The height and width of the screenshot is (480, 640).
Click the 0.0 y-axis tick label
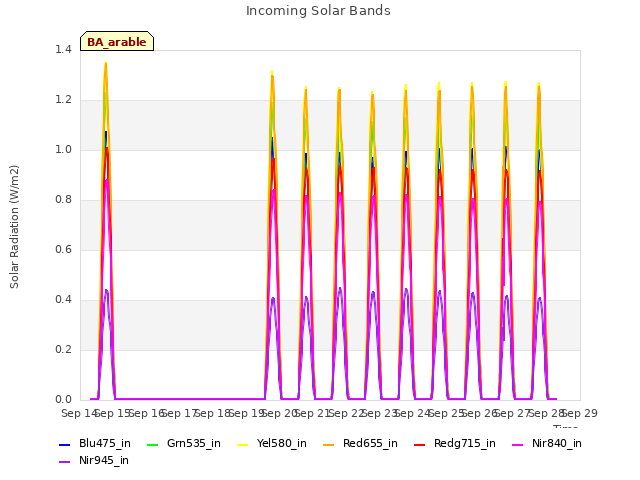[x=63, y=400]
